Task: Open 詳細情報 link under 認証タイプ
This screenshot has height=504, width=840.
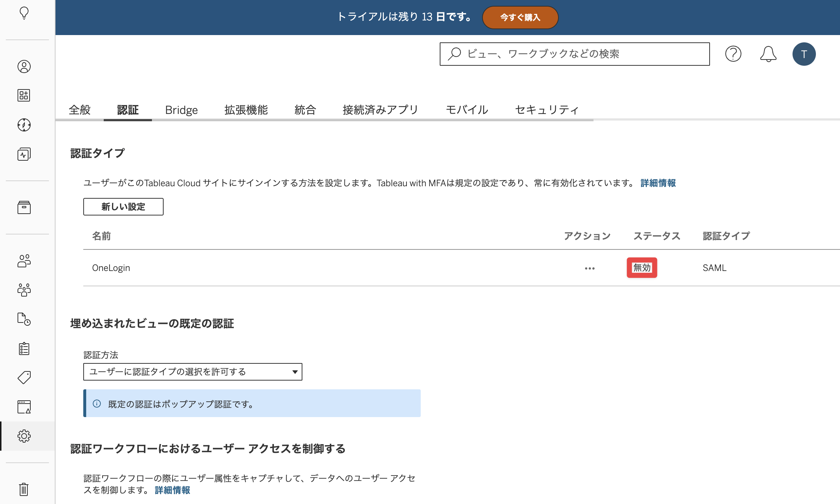Action: (658, 183)
